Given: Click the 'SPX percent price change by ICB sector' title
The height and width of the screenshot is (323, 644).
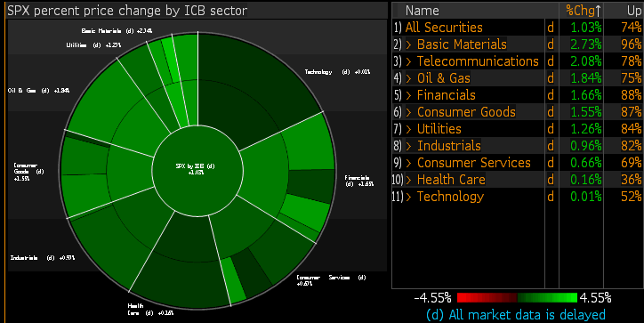Looking at the screenshot, I should tap(127, 11).
